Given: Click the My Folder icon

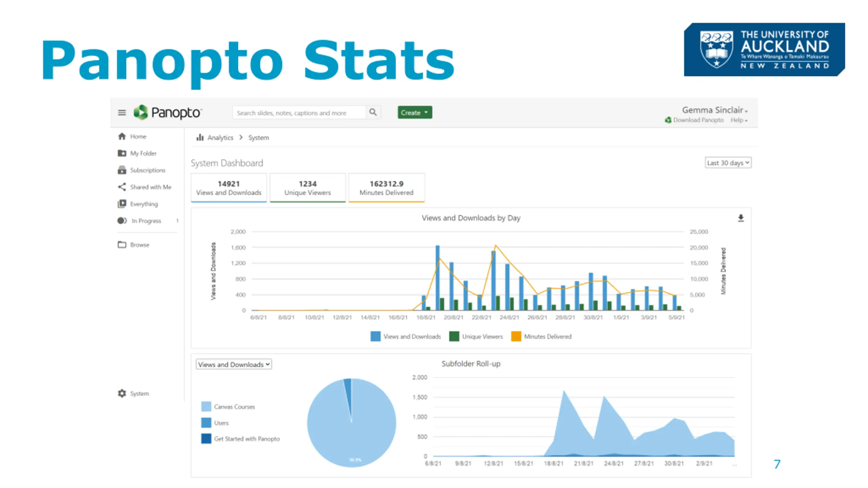Looking at the screenshot, I should [x=122, y=153].
